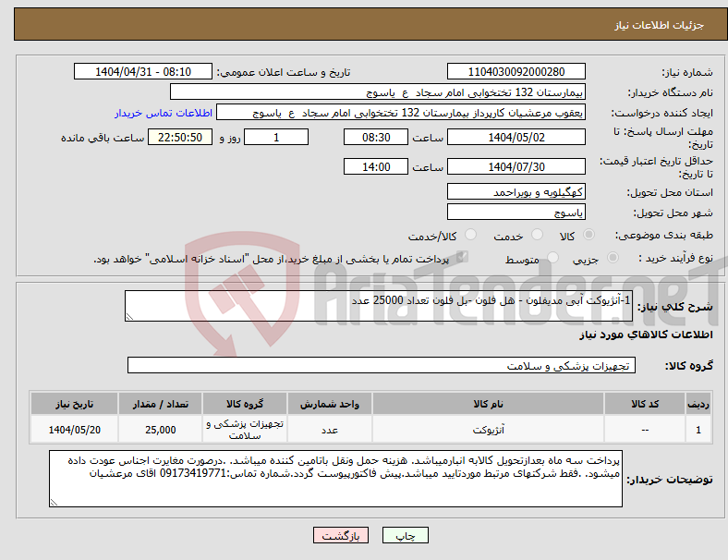Click the delivery province field کهگیلویه و بویراحمد
728x560 pixels.
click(516, 191)
